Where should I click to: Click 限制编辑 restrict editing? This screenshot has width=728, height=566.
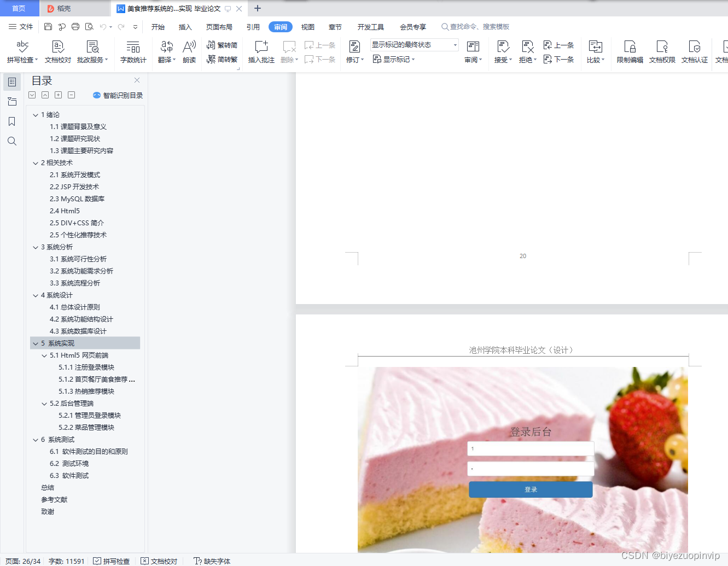(630, 51)
